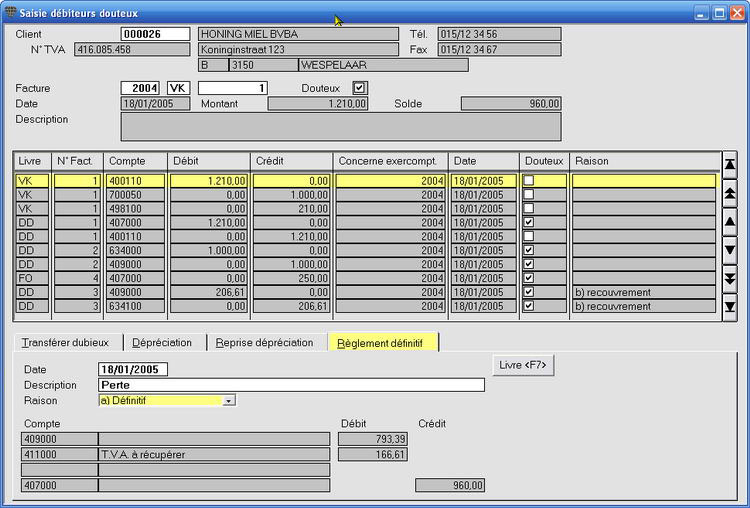The width and height of the screenshot is (750, 508).
Task: Click the Description field containing Perte
Action: (291, 385)
